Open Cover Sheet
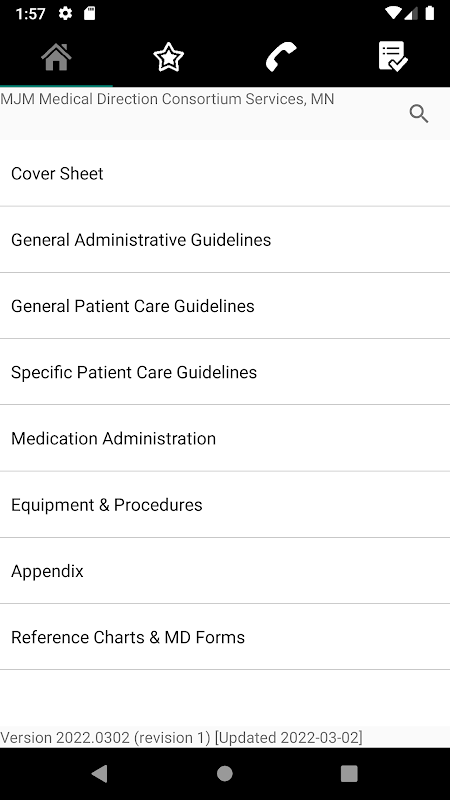Image resolution: width=450 pixels, height=800 pixels. coord(225,173)
